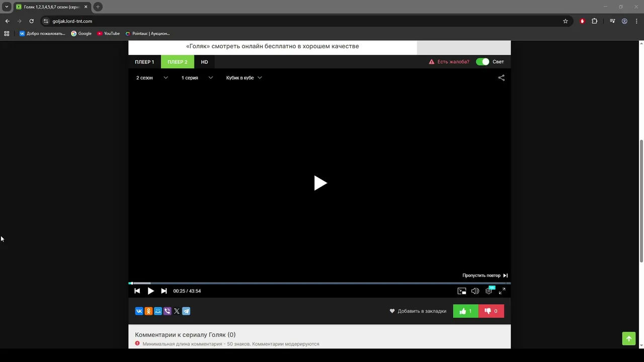
Task: Share via Viber purple icon
Action: click(167, 311)
